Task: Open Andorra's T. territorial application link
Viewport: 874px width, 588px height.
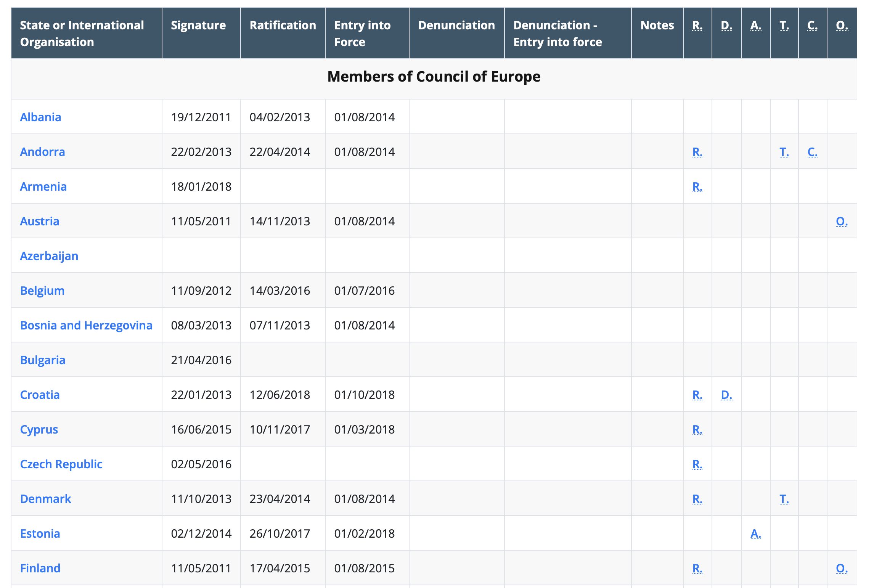Action: (x=784, y=152)
